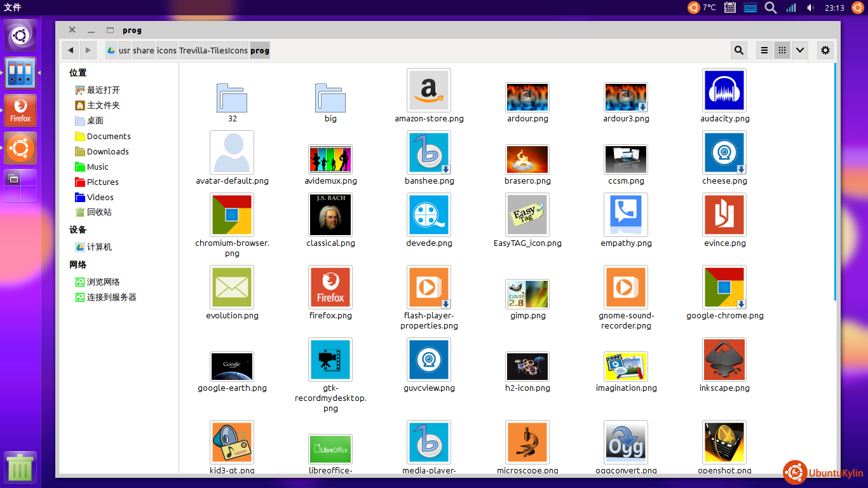Open the 文件 menu in top bar
This screenshot has width=868, height=488.
point(12,8)
